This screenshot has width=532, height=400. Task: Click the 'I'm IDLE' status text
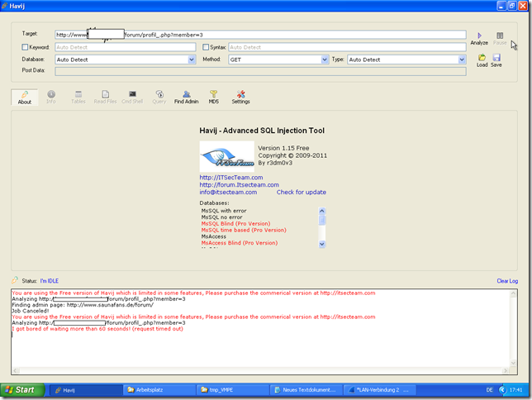tap(50, 281)
